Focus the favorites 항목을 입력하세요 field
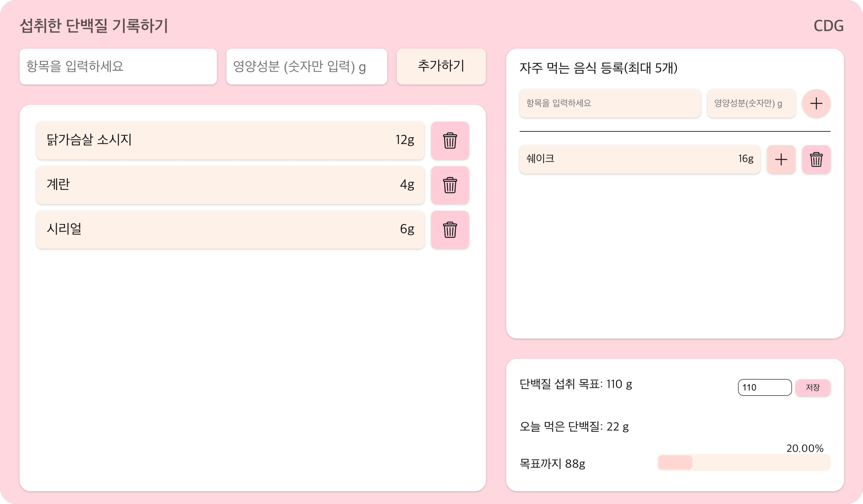The width and height of the screenshot is (863, 504). pos(610,103)
